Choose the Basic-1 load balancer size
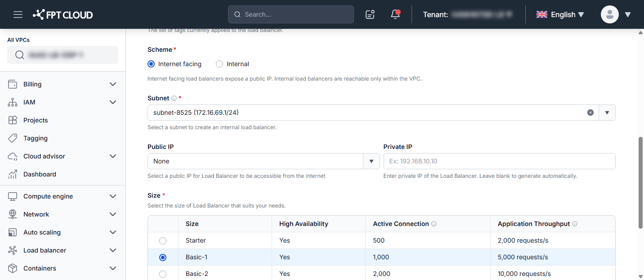Viewport: 644px width, 280px height. pos(163,257)
